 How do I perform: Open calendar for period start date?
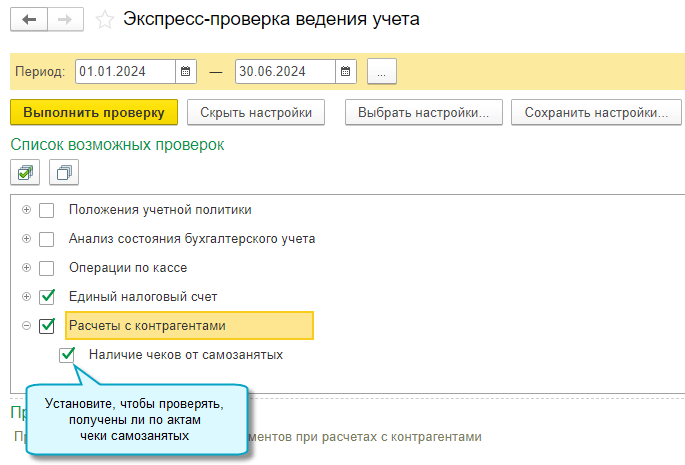click(x=185, y=71)
